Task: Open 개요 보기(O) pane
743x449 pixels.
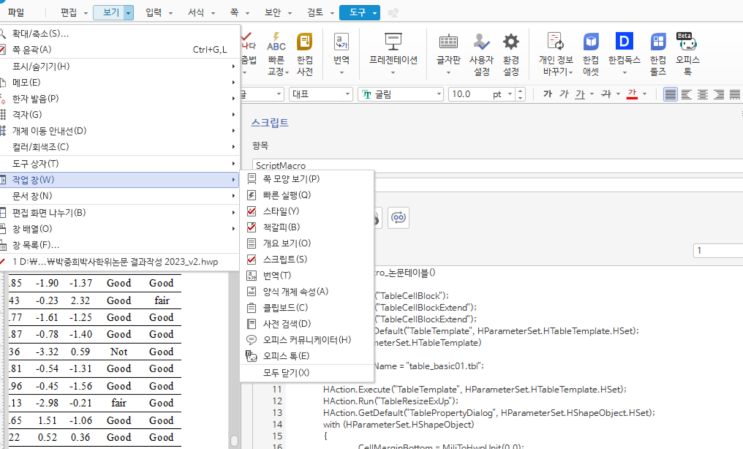Action: (x=307, y=243)
